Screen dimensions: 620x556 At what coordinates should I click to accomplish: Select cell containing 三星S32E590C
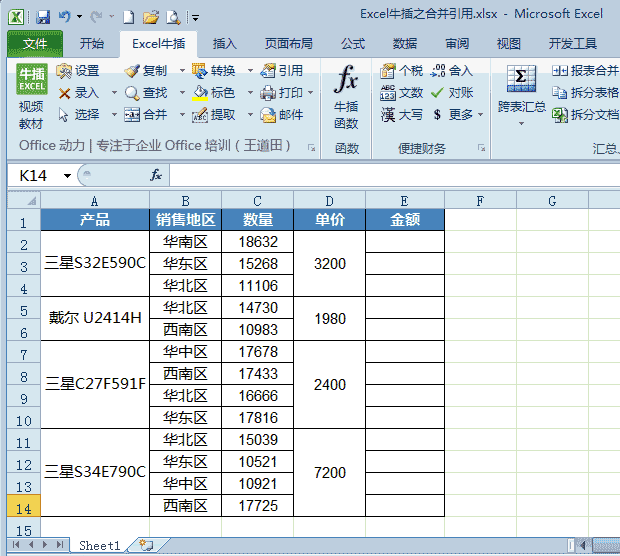tap(95, 263)
